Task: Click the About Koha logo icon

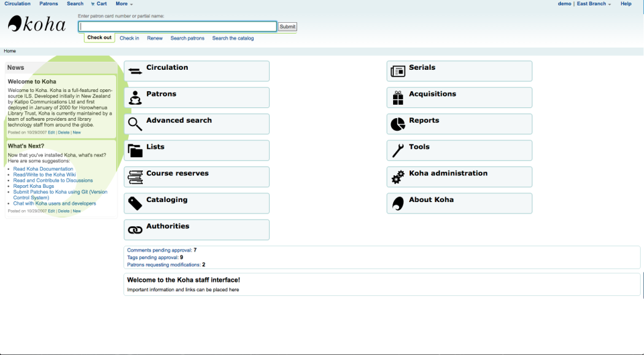Action: (x=398, y=203)
